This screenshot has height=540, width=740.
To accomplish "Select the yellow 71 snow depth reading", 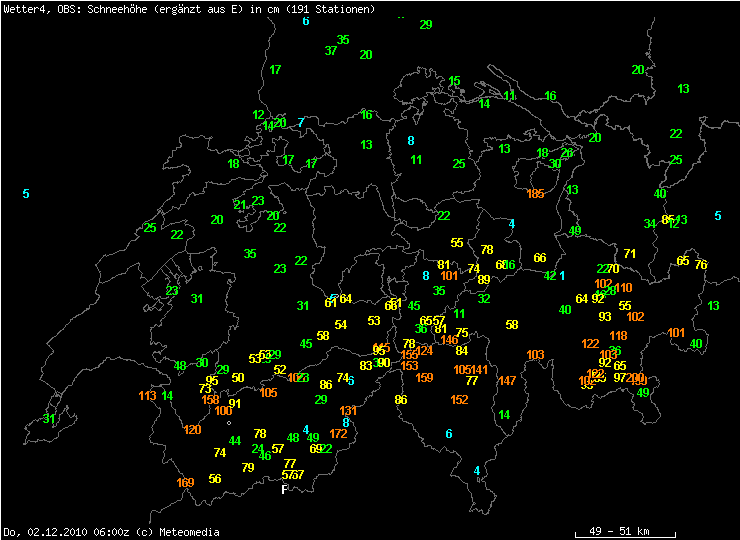I will click(630, 254).
